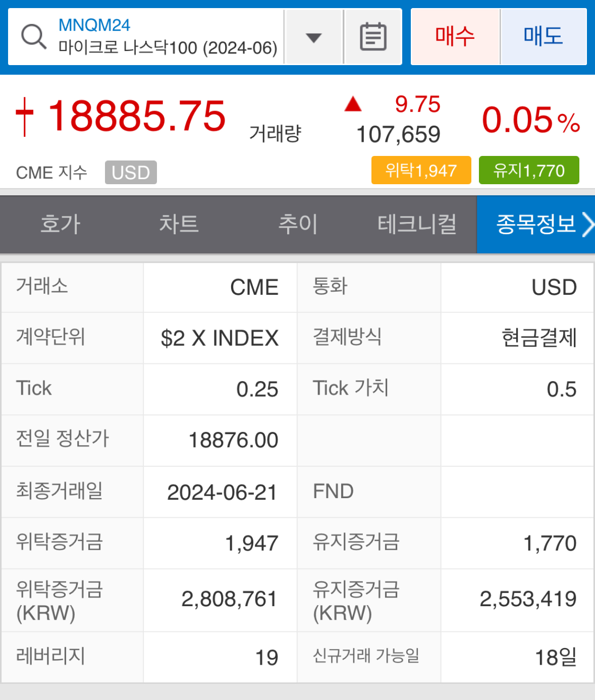Screen dimensions: 595x700
Task: Tap the 신규거래 가능일 value 18일
Action: pos(556,658)
